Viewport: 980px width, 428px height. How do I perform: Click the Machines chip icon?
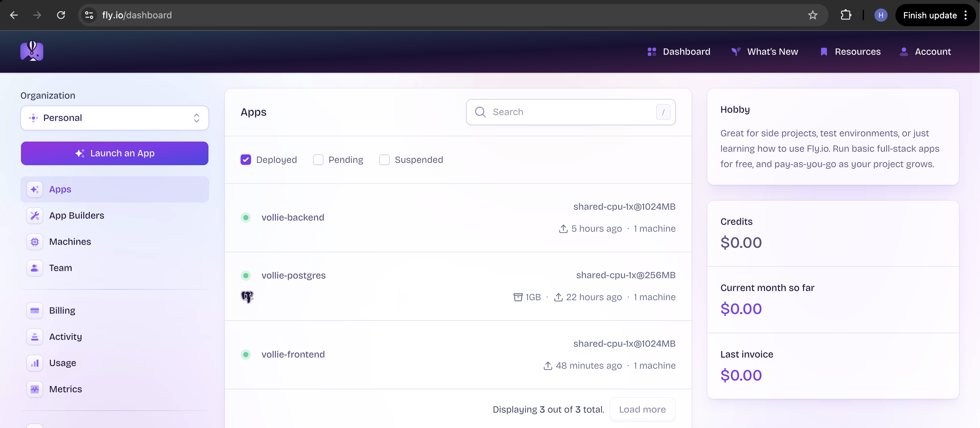pos(35,242)
